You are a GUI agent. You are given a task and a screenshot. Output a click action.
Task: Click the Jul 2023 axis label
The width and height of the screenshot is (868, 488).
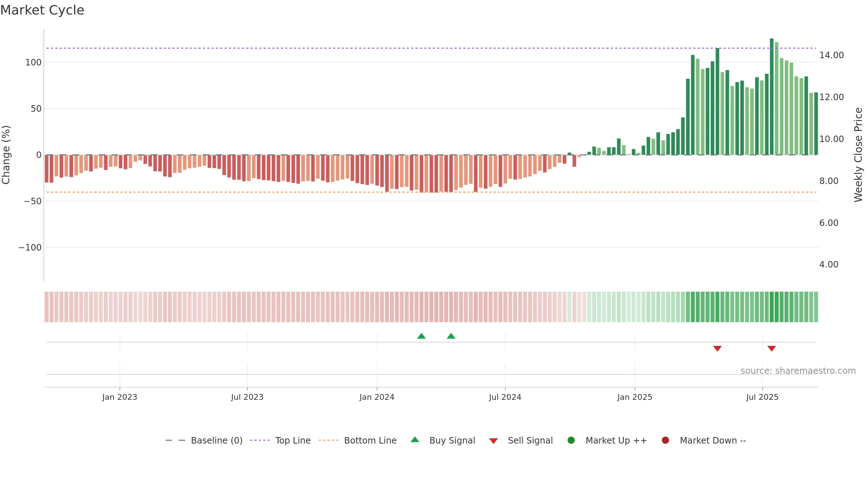247,397
